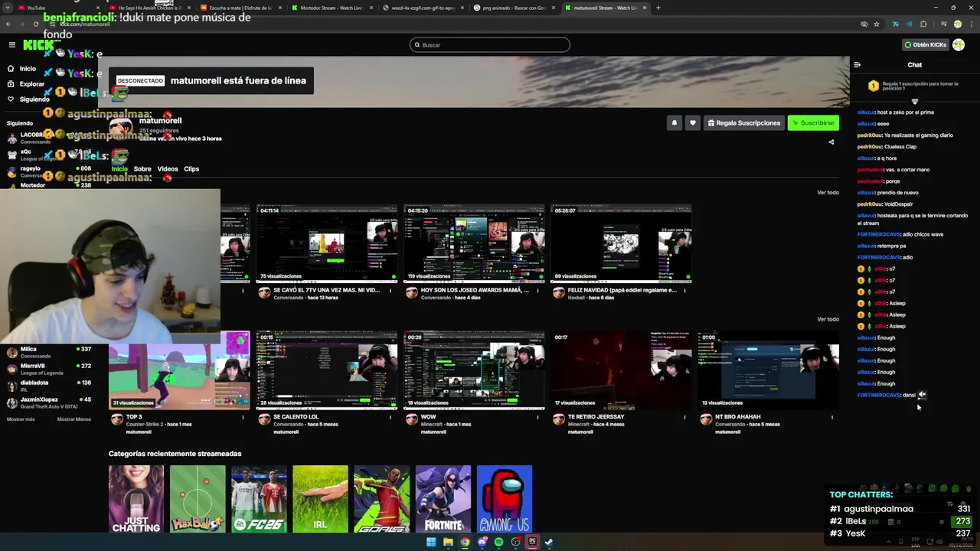Open the video SE CAYÓ EL 7TV UNA VEZ MAS
The height and width of the screenshot is (551, 980).
(327, 243)
